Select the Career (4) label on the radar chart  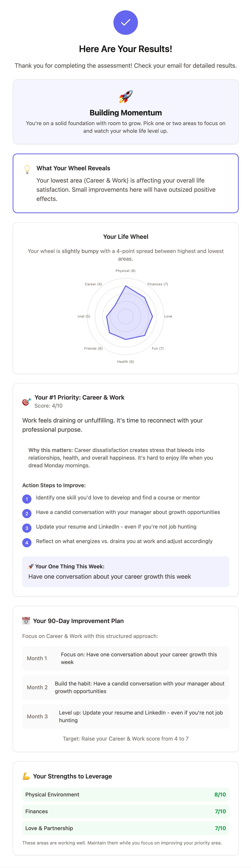[x=94, y=284]
